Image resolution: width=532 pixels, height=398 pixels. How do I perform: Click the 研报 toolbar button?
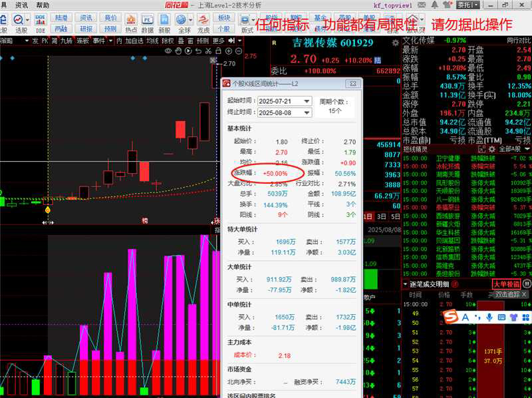click(x=86, y=29)
